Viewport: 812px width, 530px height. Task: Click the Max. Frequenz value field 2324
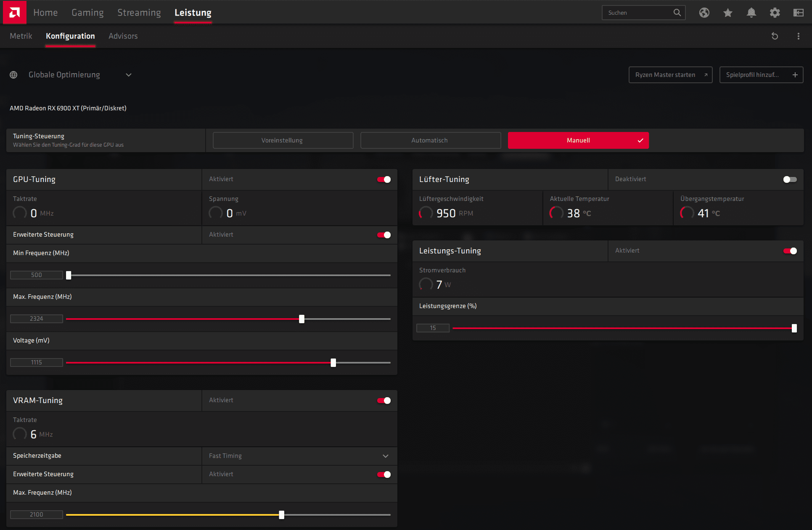click(37, 319)
